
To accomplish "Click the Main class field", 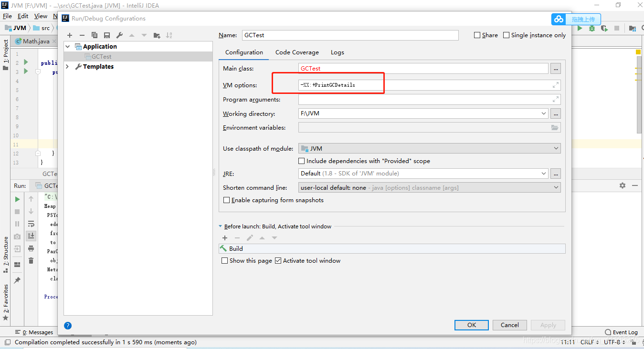I will (423, 69).
